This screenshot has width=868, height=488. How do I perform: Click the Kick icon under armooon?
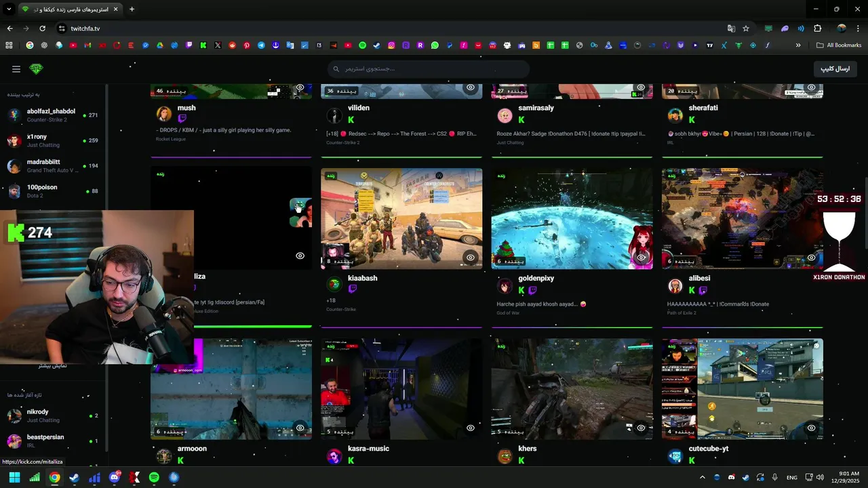[x=181, y=460]
